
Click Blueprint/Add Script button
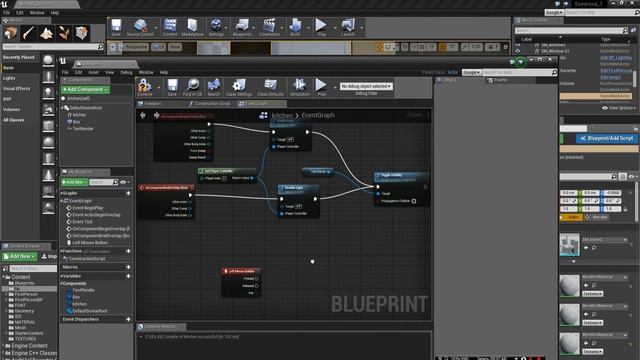(607, 138)
